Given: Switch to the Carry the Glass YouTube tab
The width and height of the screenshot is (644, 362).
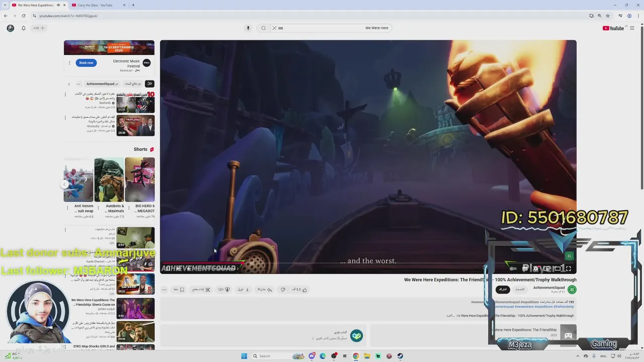Looking at the screenshot, I should pyautogui.click(x=95, y=5).
